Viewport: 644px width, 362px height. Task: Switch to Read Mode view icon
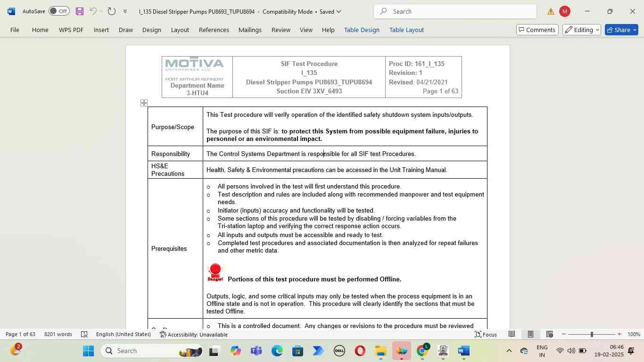512,334
